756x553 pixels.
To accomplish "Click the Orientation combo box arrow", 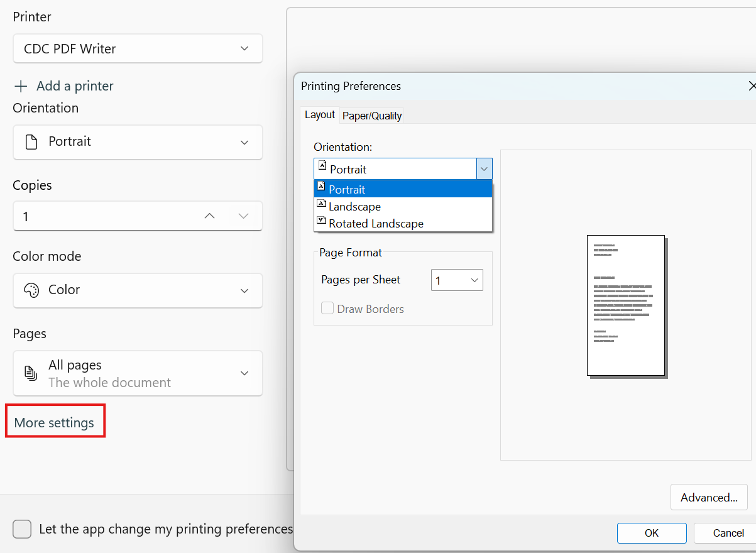I will pyautogui.click(x=484, y=168).
